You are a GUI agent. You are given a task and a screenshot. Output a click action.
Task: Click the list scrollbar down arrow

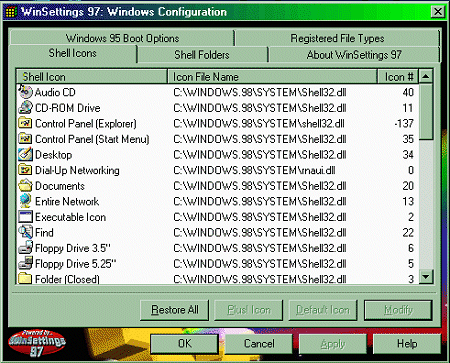[x=426, y=277]
